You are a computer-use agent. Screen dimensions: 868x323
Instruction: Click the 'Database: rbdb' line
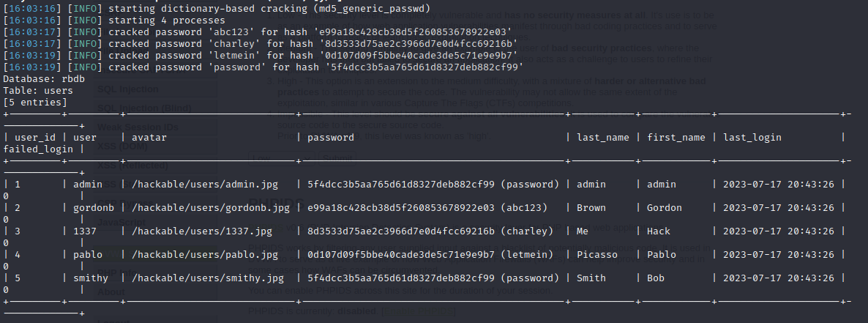(x=45, y=78)
